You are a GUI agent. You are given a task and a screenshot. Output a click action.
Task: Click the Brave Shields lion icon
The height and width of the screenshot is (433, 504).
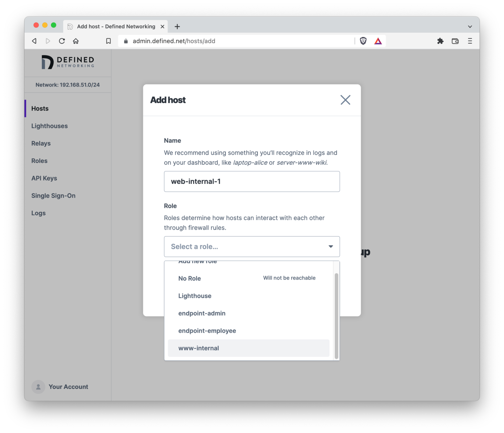point(363,41)
